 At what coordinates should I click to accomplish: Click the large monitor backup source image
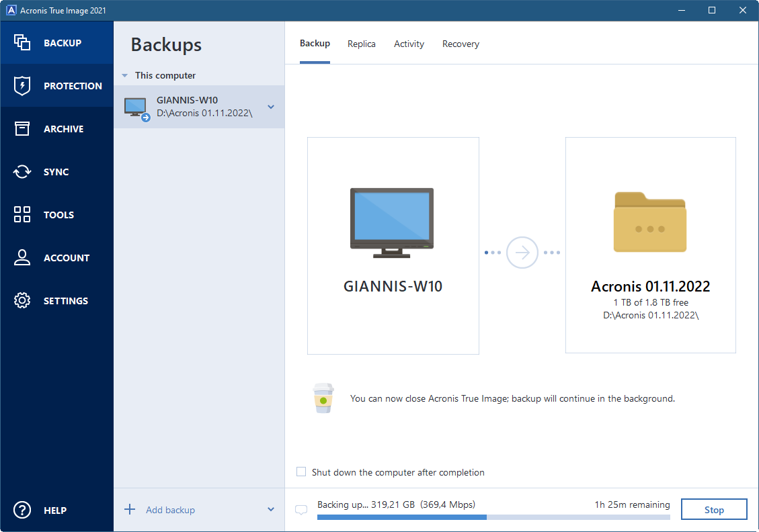point(392,222)
